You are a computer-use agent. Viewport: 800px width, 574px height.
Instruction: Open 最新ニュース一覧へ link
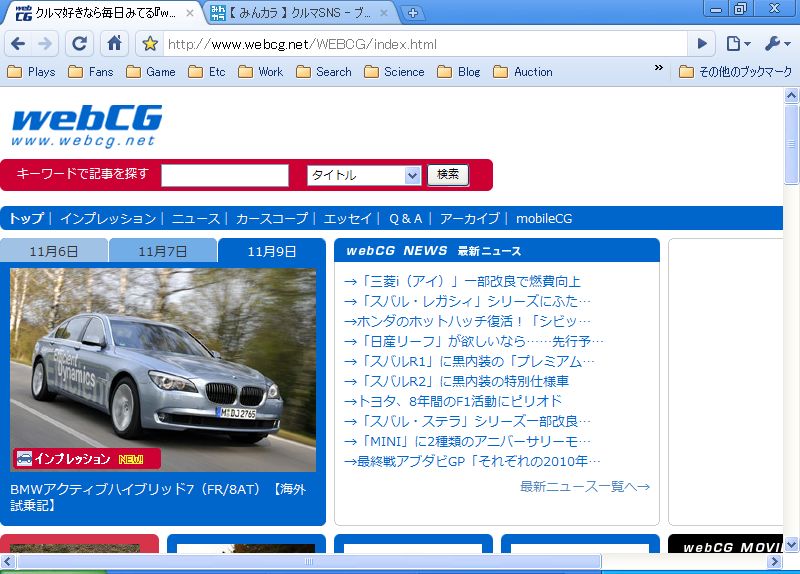click(x=585, y=486)
